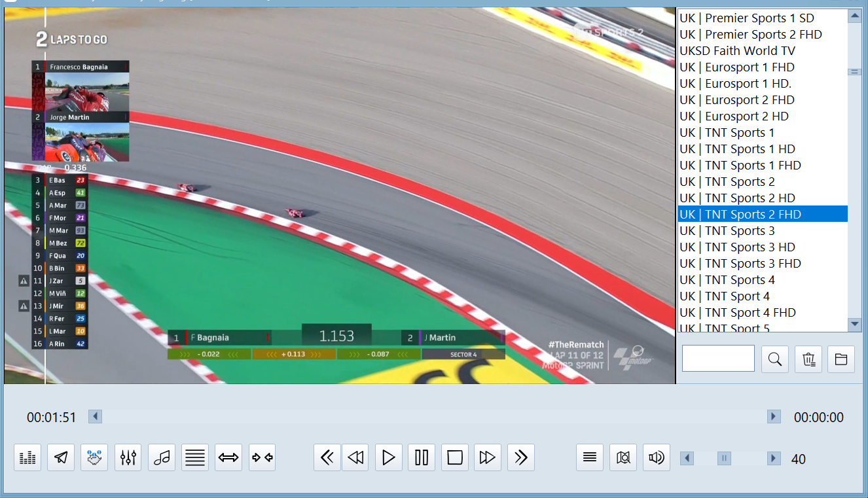This screenshot has height=498, width=868.
Task: Select UK | Premier Sports 2 FHD
Action: pos(763,35)
